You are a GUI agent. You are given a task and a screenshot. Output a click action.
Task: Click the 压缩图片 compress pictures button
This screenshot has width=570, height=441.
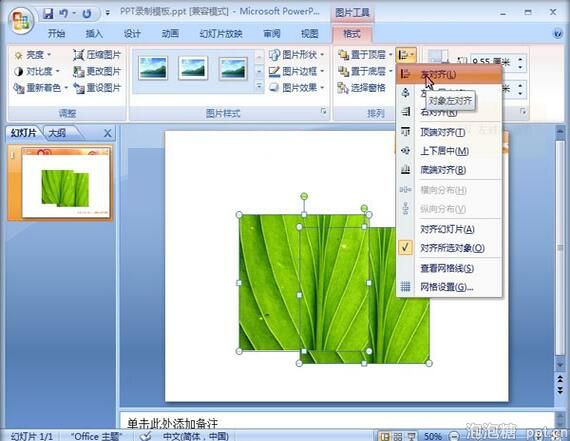[x=97, y=55]
